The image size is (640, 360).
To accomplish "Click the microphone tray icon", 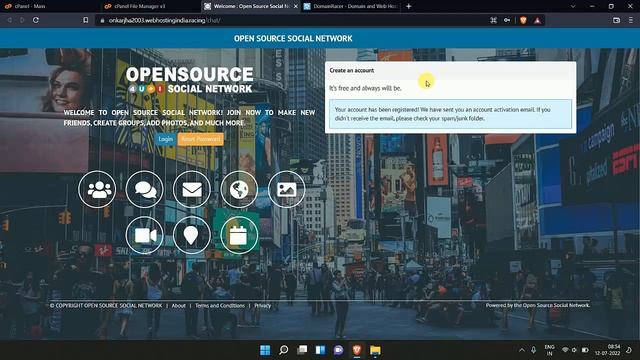I will pos(533,350).
